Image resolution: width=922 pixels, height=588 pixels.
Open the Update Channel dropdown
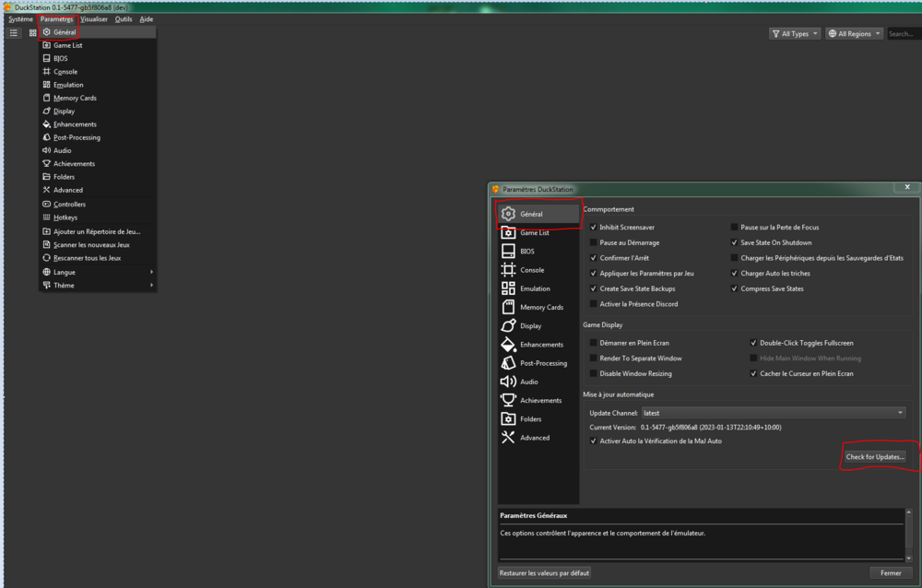click(774, 413)
